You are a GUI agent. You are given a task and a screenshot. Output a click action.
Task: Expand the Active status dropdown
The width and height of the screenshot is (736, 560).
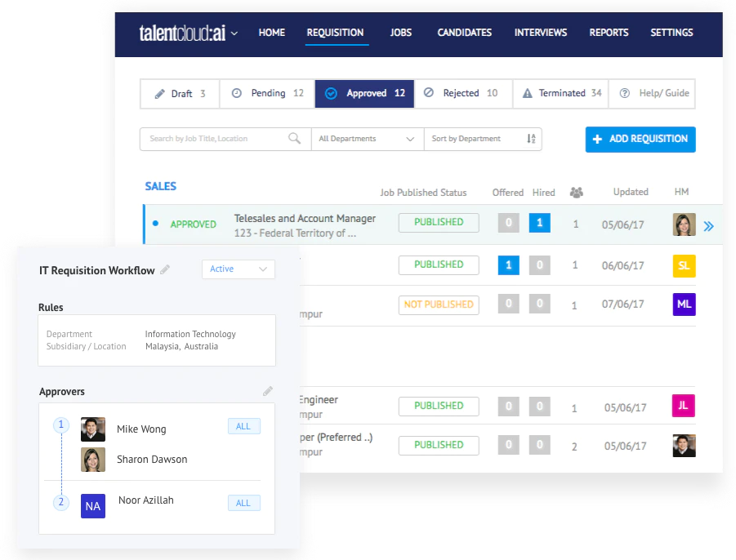[x=239, y=269]
